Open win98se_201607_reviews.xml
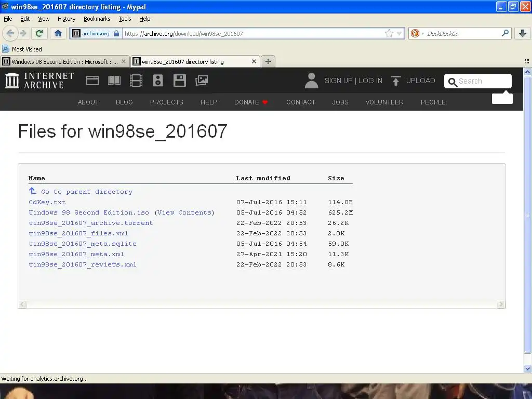This screenshot has width=532, height=399. [83, 264]
